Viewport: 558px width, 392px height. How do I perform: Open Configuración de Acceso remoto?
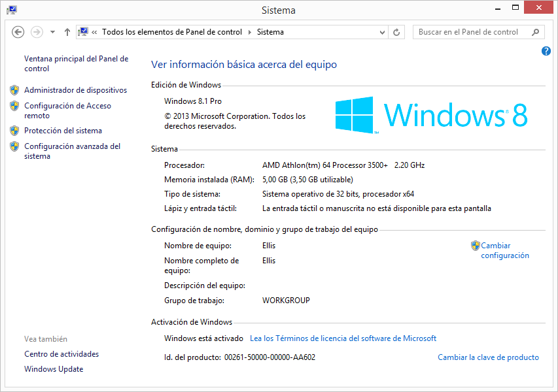(67, 110)
